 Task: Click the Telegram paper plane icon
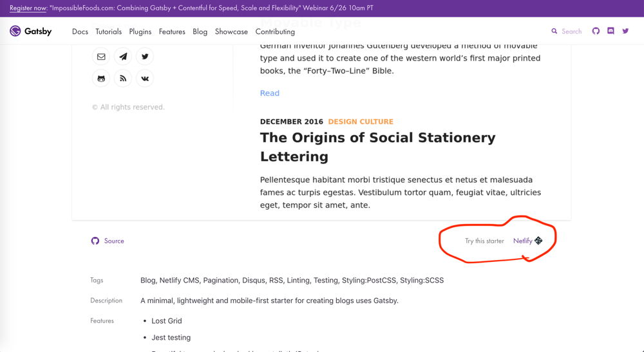click(123, 57)
